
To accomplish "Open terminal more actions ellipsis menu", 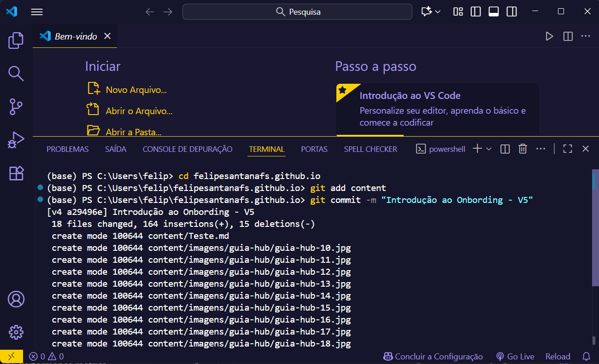I will click(541, 149).
